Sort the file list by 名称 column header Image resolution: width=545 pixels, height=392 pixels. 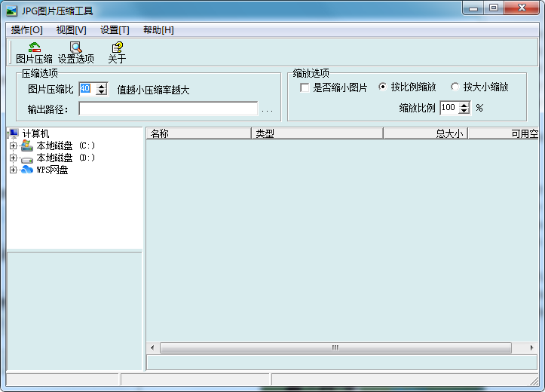[x=197, y=133]
